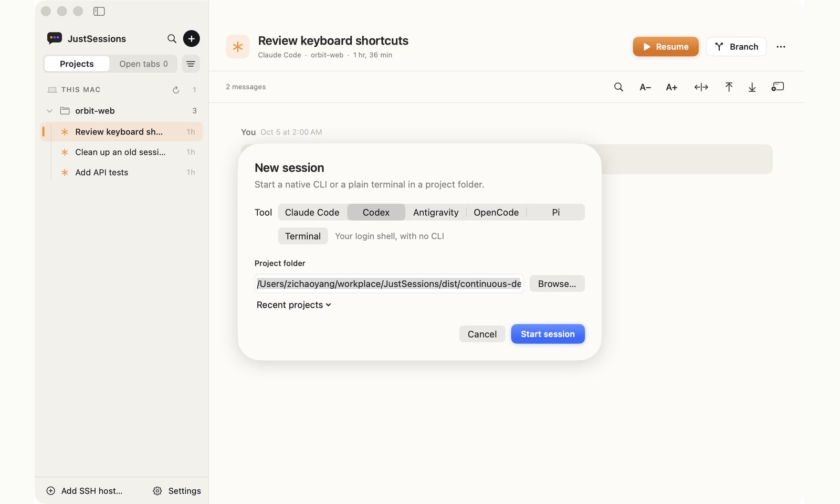Expand the Recent projects list

coord(293,305)
